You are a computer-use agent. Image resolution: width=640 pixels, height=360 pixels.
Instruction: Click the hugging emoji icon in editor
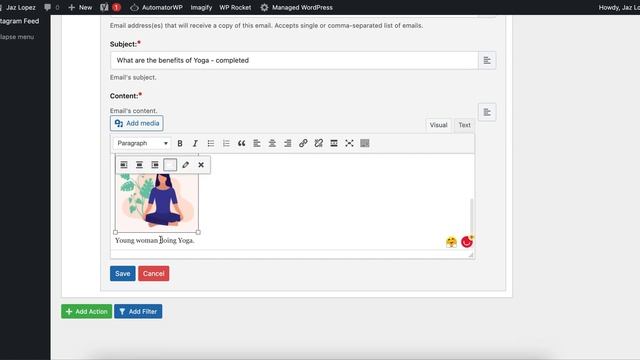[x=451, y=242]
